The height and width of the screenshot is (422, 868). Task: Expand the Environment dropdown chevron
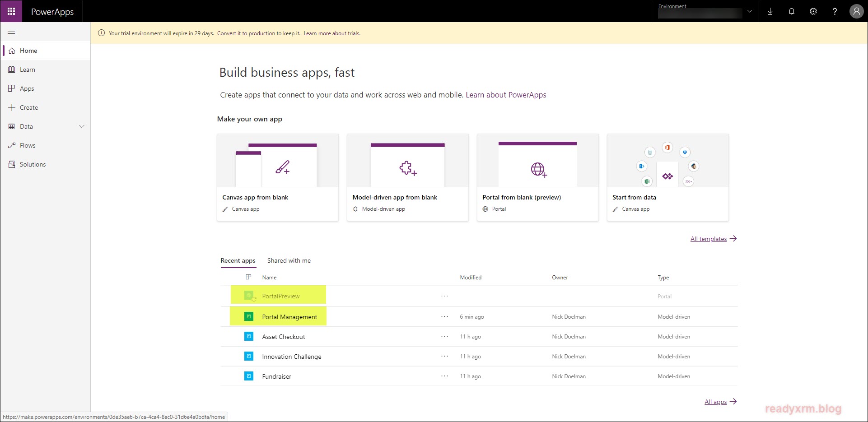coord(750,12)
